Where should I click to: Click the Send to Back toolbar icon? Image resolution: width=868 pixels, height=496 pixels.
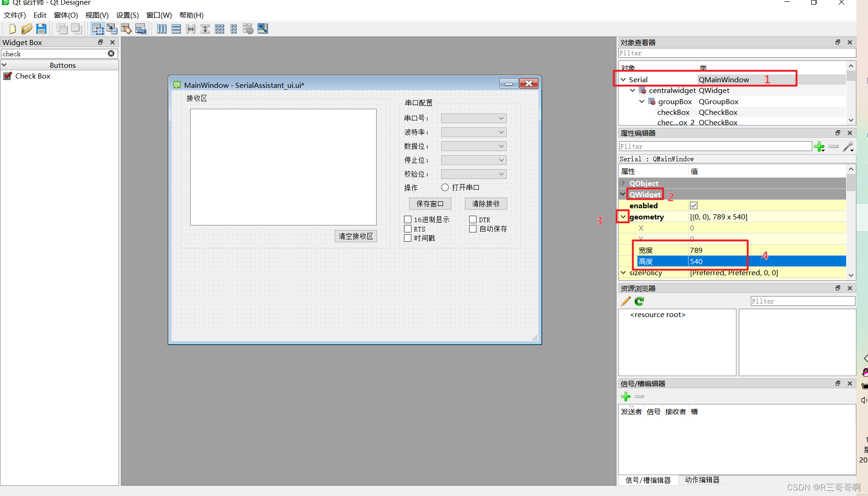(x=62, y=29)
